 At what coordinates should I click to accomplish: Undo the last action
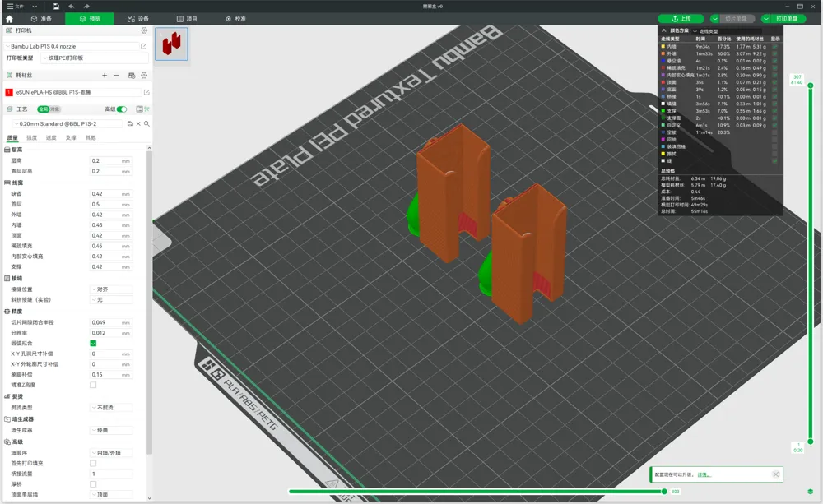coord(72,7)
